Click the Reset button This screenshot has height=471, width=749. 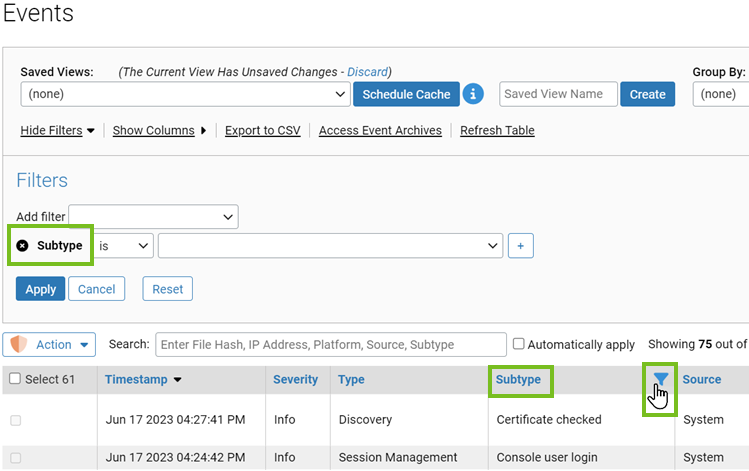(x=168, y=289)
